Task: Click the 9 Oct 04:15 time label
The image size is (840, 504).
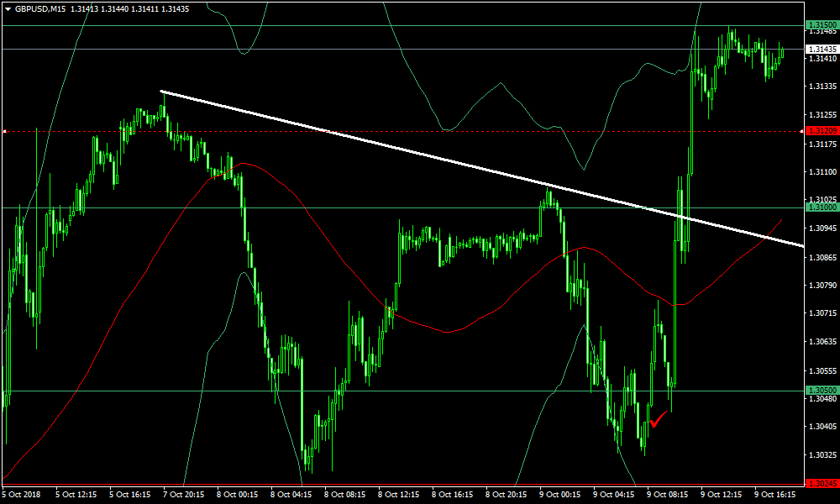Action: 614,495
